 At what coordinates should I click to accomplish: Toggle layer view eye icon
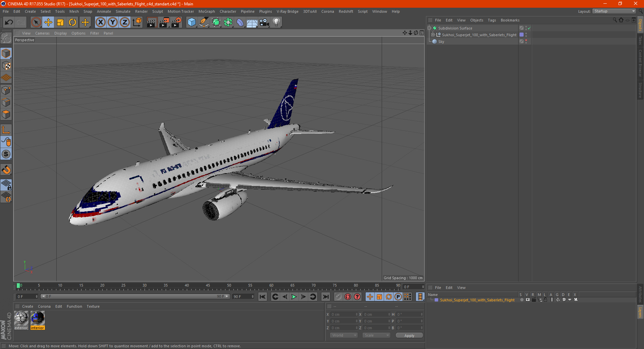pos(528,300)
